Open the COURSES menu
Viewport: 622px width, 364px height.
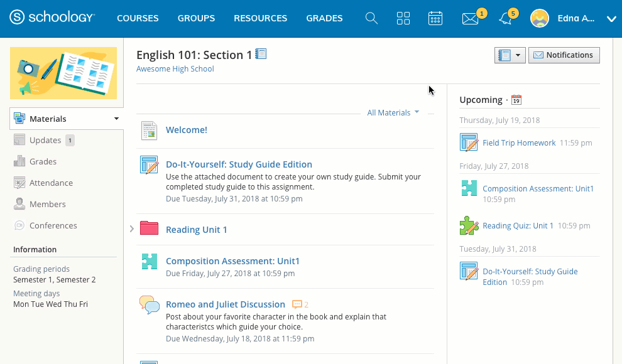point(138,18)
